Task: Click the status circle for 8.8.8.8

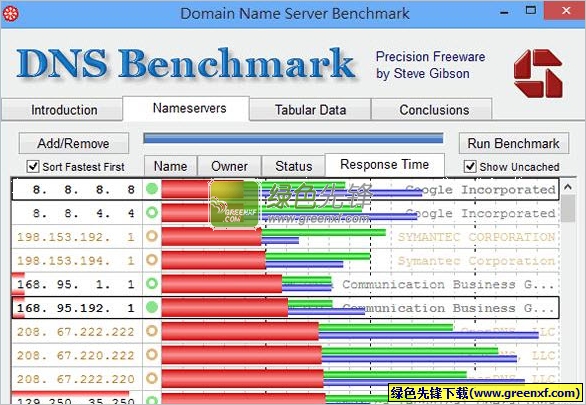Action: point(152,189)
